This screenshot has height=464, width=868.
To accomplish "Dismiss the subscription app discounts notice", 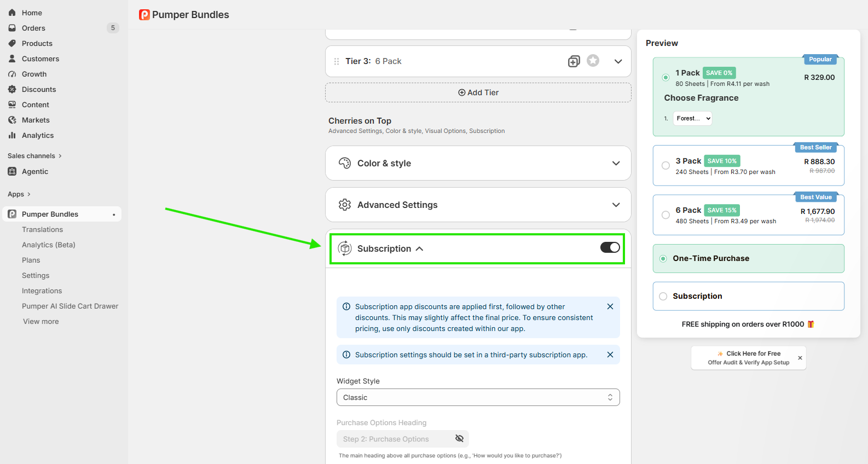I will pos(610,306).
